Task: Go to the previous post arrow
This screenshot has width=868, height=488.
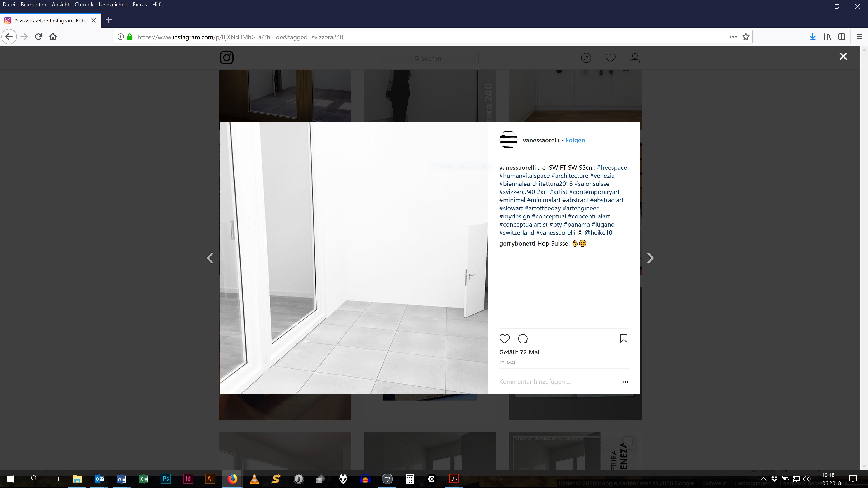Action: click(210, 258)
